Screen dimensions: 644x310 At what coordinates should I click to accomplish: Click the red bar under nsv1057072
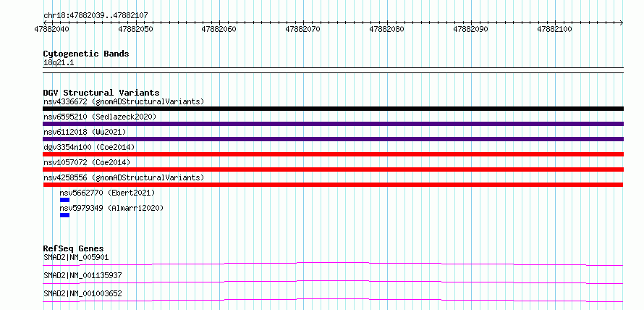(333, 169)
